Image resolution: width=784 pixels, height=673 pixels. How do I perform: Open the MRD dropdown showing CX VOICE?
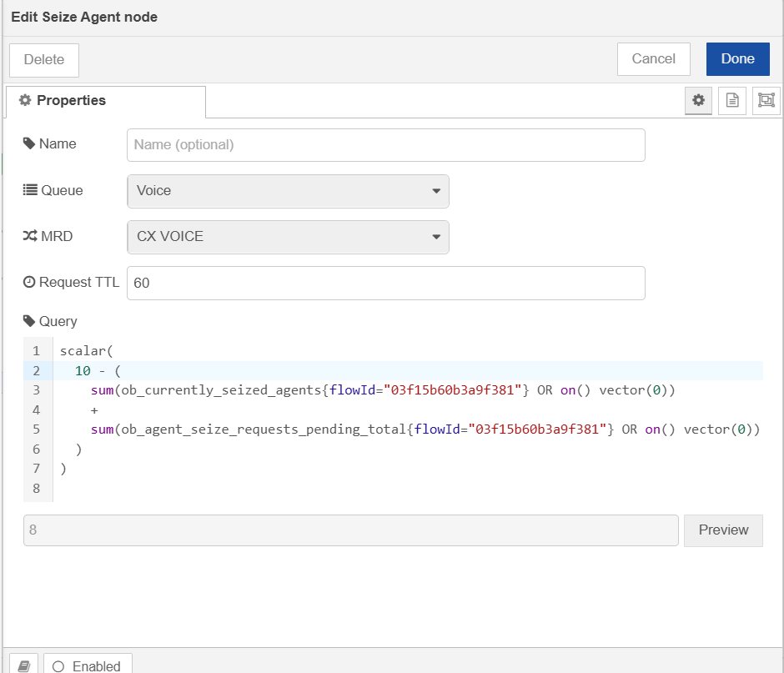[x=288, y=237]
